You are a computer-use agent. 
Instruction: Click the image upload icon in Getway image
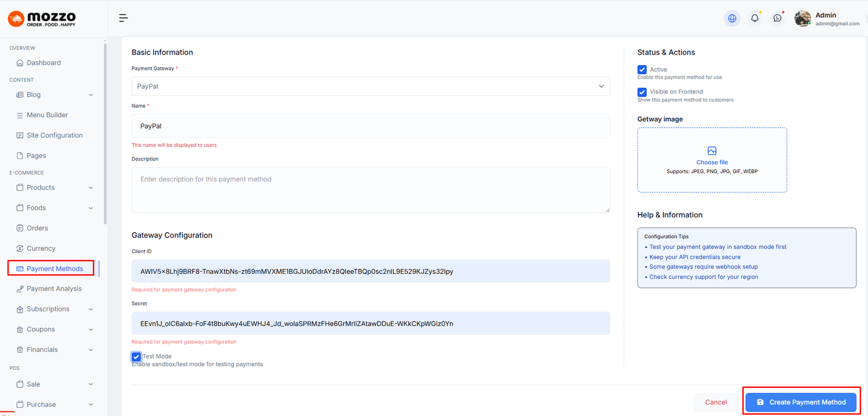(x=712, y=151)
